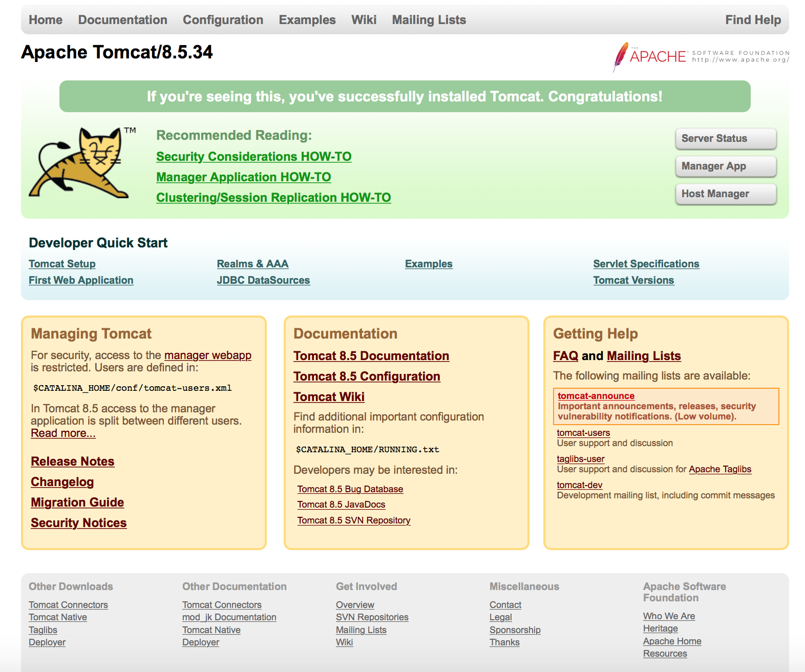Open Tomcat 8.5 JavaDocs link
The width and height of the screenshot is (805, 672).
342,505
